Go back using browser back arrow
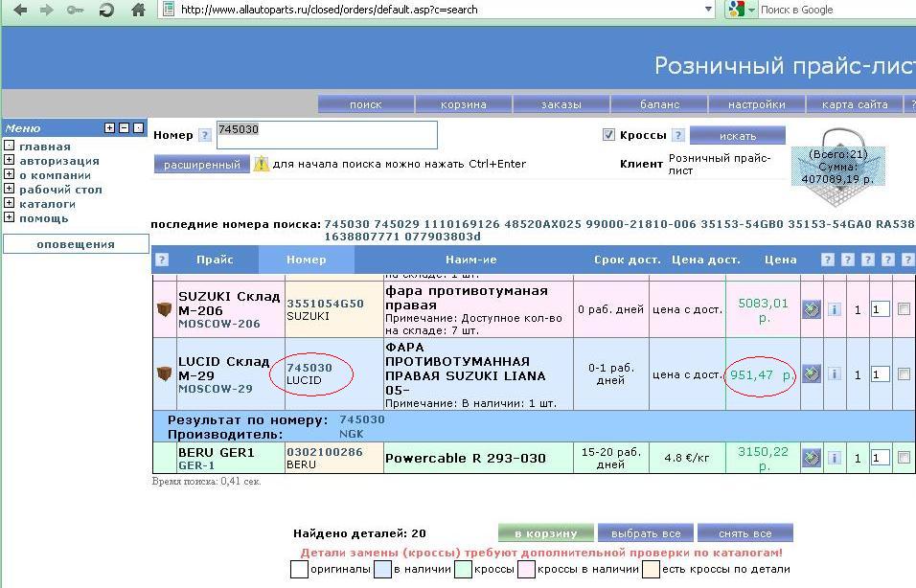The width and height of the screenshot is (916, 588). [x=20, y=10]
